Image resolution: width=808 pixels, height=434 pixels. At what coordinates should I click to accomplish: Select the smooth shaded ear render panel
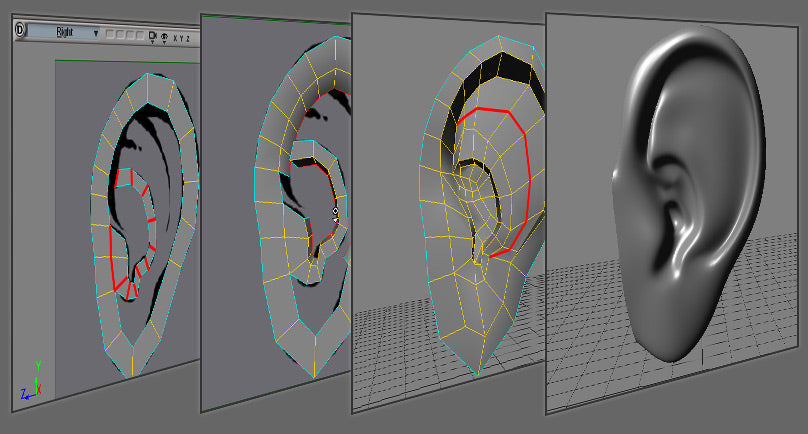point(674,211)
